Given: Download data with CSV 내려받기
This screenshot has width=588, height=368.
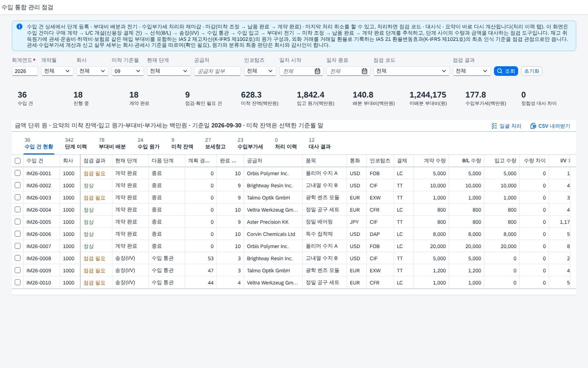Looking at the screenshot, I should click(550, 126).
